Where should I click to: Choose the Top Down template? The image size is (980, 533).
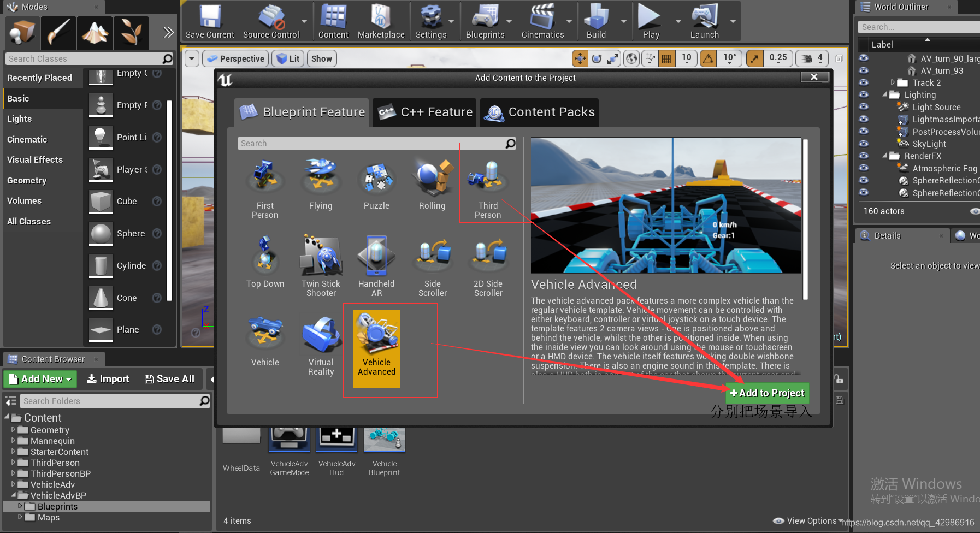pos(265,262)
